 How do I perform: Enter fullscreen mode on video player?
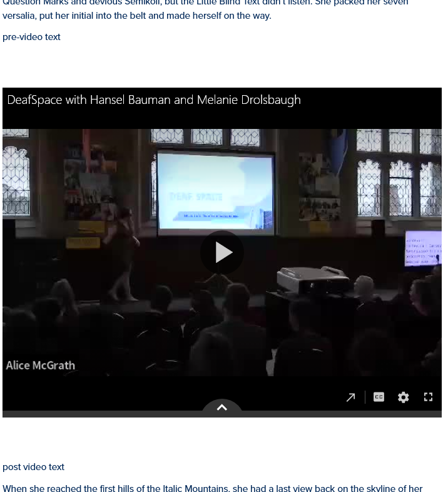pos(428,397)
